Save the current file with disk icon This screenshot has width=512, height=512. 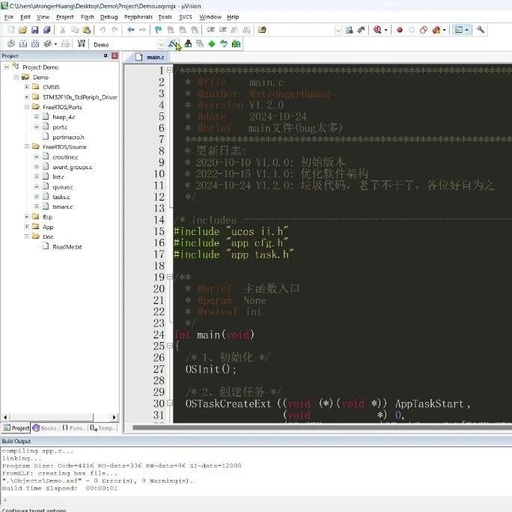(35, 30)
